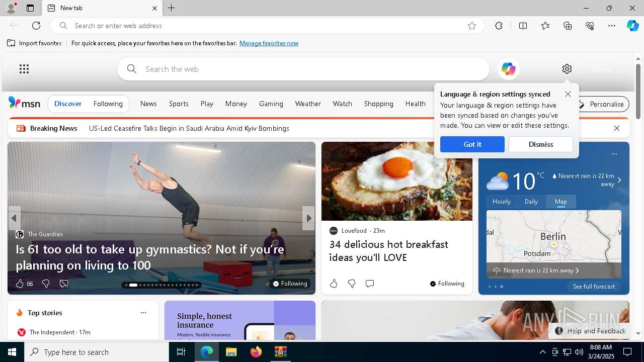
Task: Open a new tab with plus button
Action: 172,8
